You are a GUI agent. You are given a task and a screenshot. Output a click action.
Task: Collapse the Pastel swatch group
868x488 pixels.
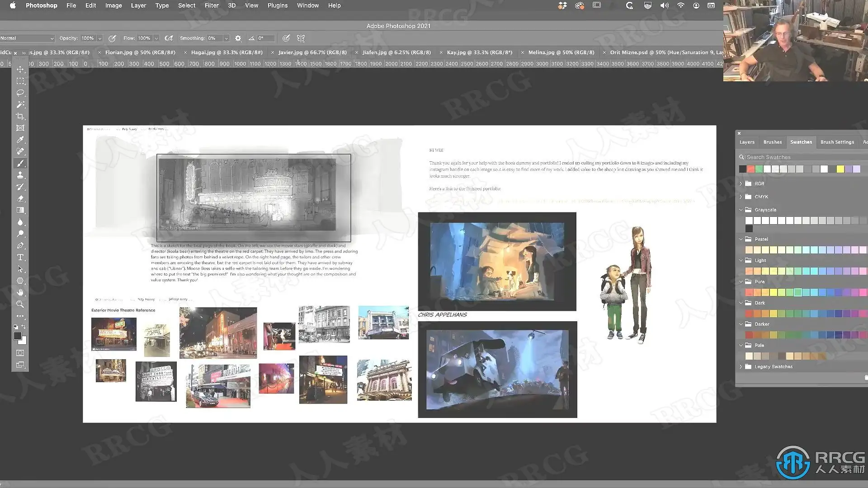pos(741,239)
